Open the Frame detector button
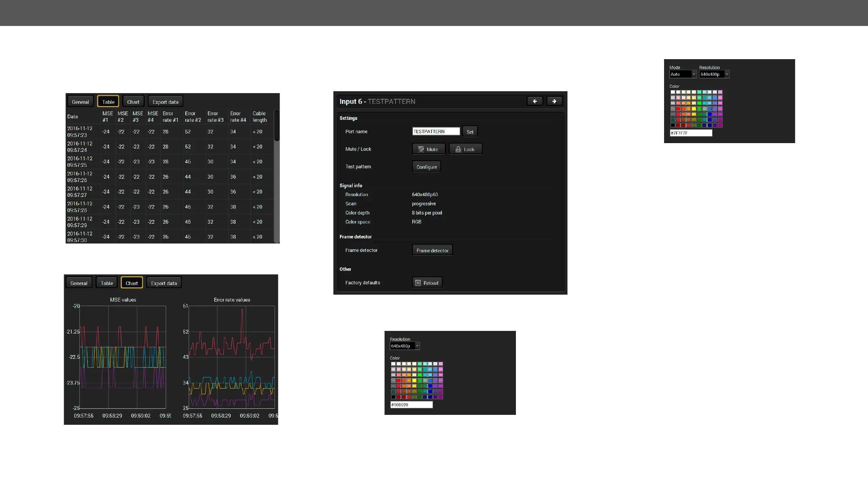Viewport: 868px width, 487px height. (432, 250)
